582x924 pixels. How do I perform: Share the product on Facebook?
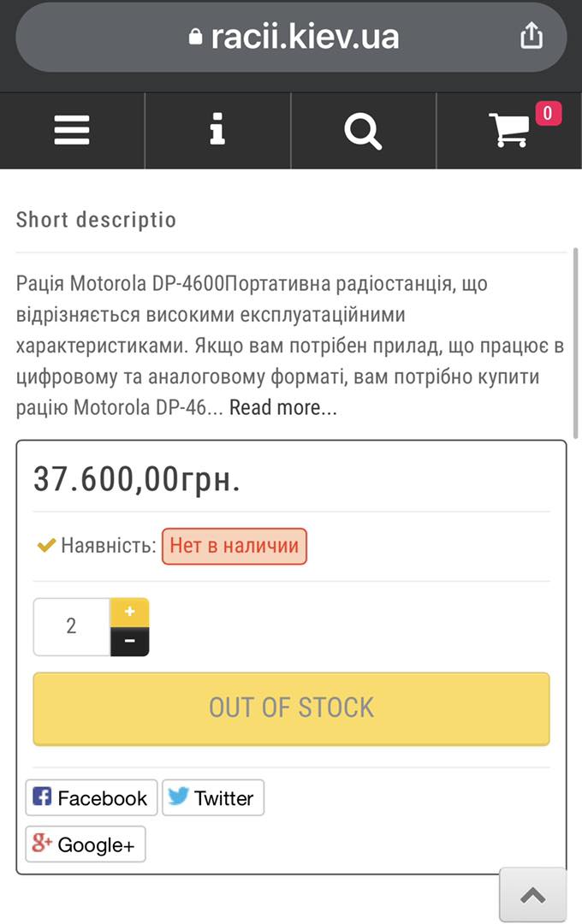(x=91, y=797)
